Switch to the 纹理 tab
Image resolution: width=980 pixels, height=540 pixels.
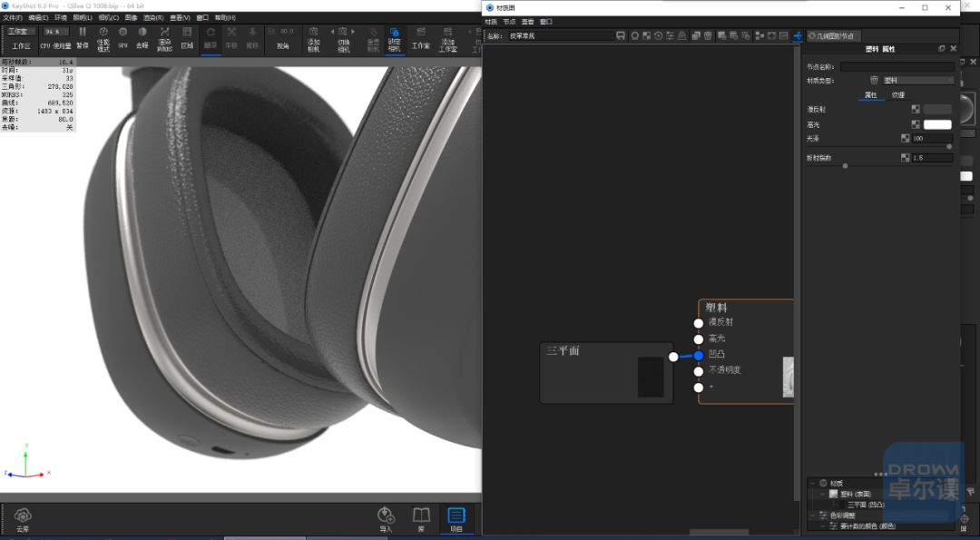[x=898, y=95]
